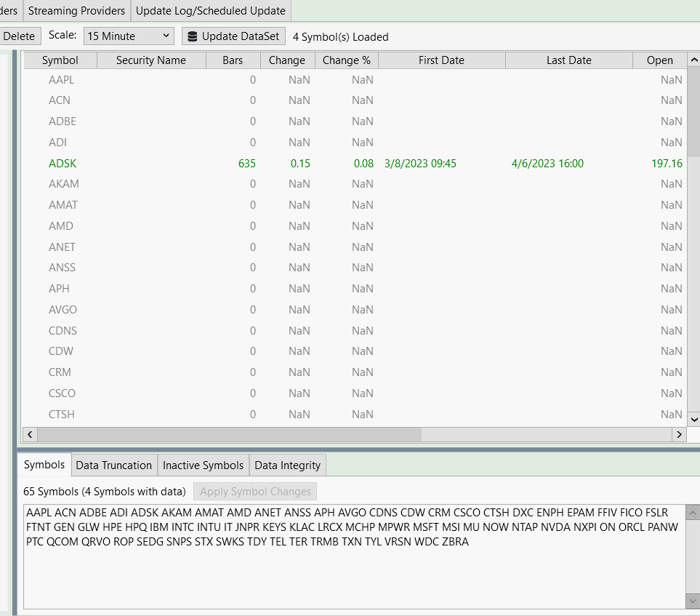
Task: Sort by the Last Date column header
Action: point(568,60)
